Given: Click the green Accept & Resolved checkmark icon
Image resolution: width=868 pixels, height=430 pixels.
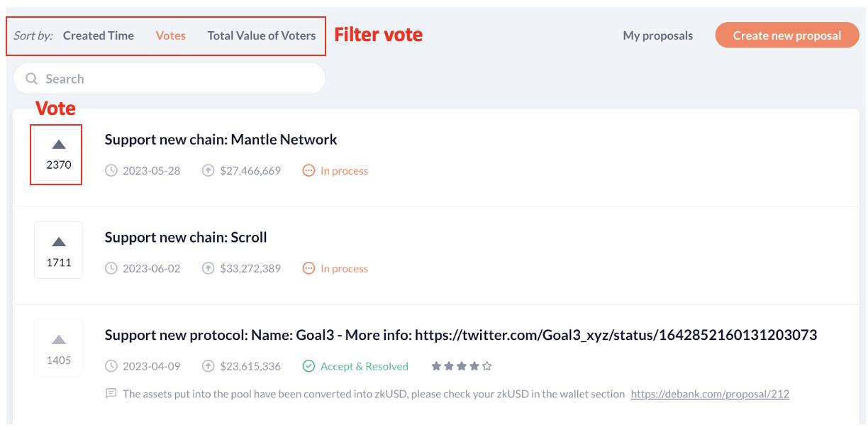Looking at the screenshot, I should pyautogui.click(x=308, y=367).
